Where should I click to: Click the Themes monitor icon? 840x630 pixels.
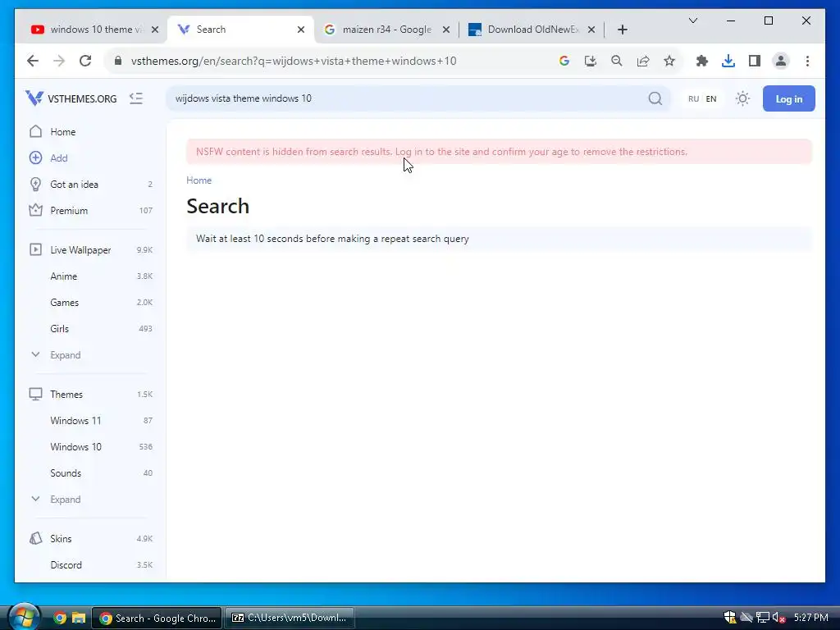click(x=35, y=395)
